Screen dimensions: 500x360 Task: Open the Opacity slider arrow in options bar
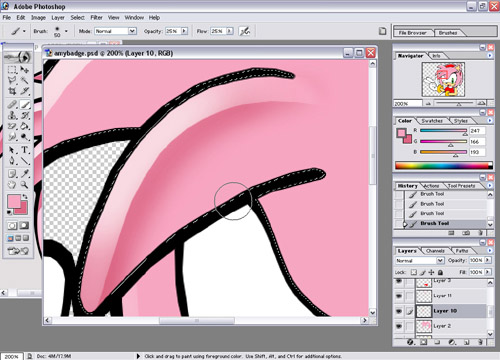click(x=184, y=31)
